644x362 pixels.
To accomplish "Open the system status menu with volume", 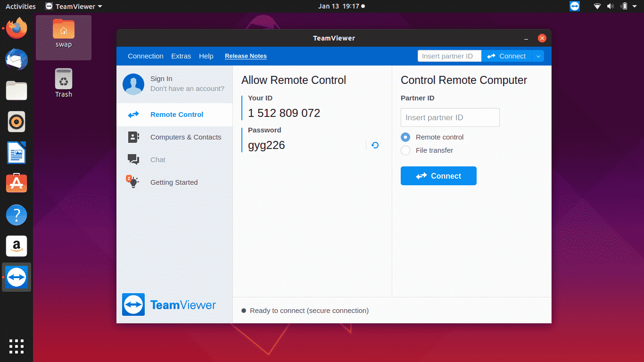I will [611, 6].
